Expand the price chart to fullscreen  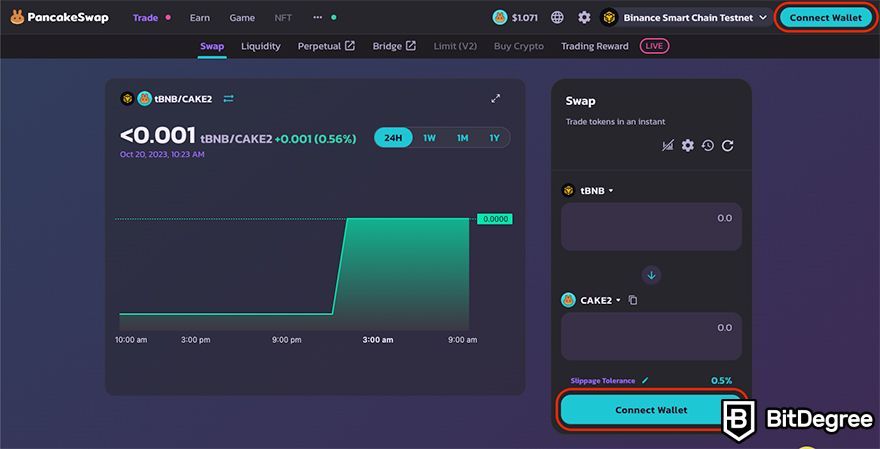coord(496,98)
